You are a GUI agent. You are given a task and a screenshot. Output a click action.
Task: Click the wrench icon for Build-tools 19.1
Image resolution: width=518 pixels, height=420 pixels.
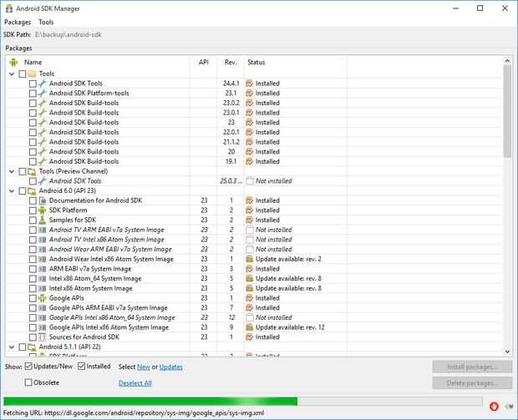43,161
